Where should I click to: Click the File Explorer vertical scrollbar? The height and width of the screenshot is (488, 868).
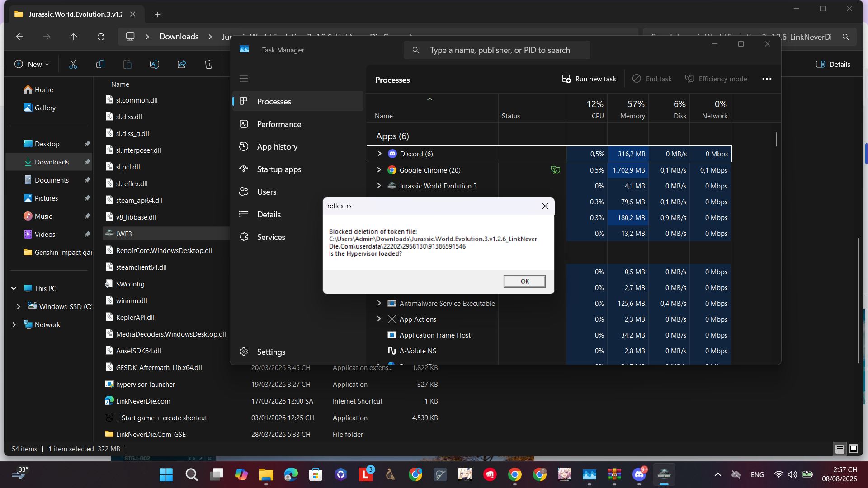coord(858,300)
